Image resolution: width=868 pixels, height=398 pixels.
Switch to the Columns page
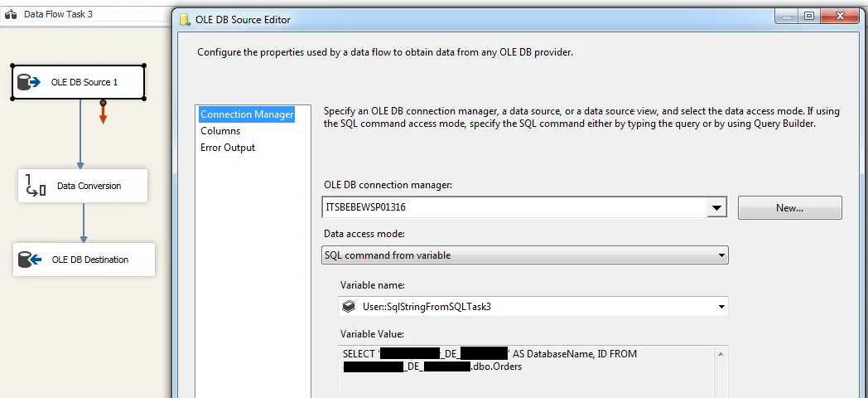(x=220, y=131)
